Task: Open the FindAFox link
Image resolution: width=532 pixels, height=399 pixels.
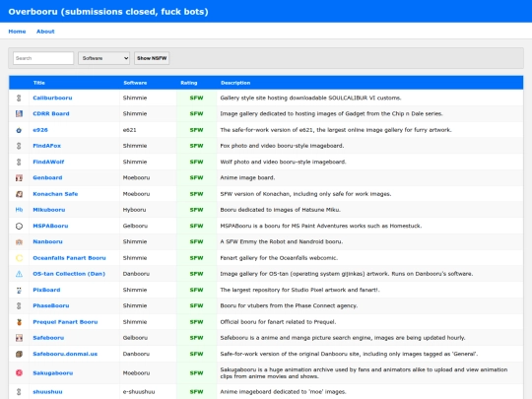Action: (x=46, y=146)
